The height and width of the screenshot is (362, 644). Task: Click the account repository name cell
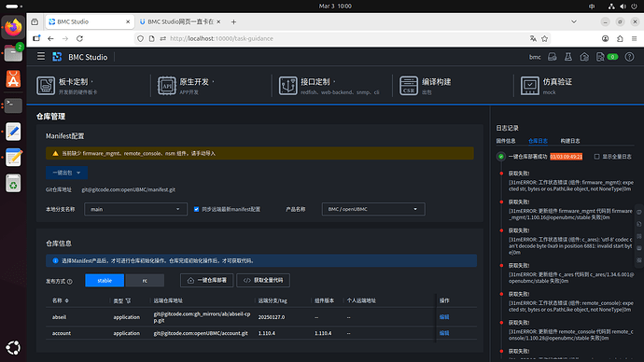pyautogui.click(x=62, y=333)
